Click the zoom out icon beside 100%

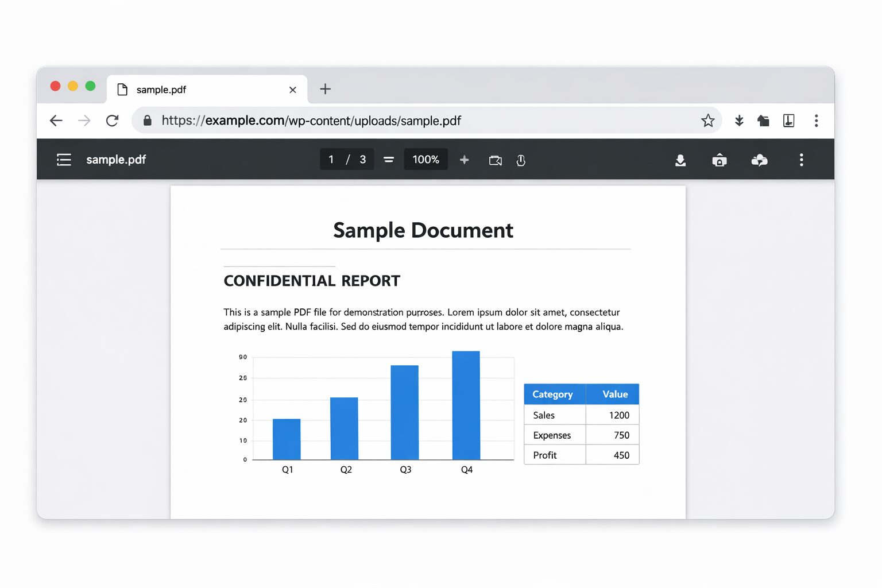click(x=389, y=160)
